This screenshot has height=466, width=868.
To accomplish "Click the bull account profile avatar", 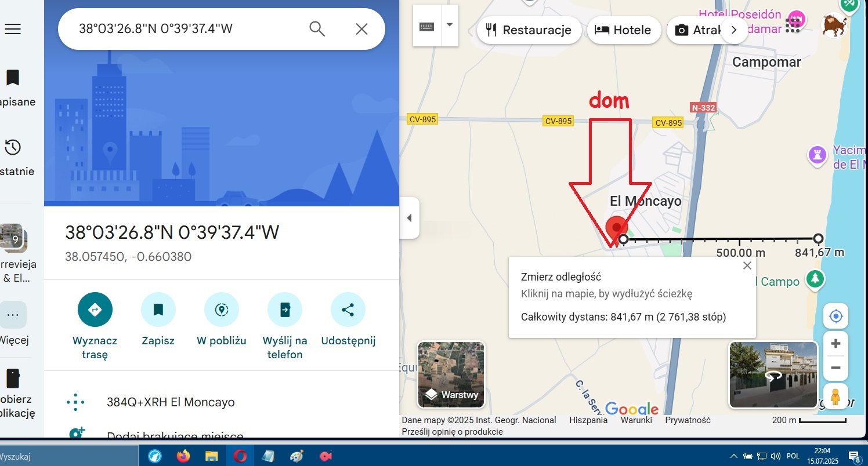I will (834, 26).
